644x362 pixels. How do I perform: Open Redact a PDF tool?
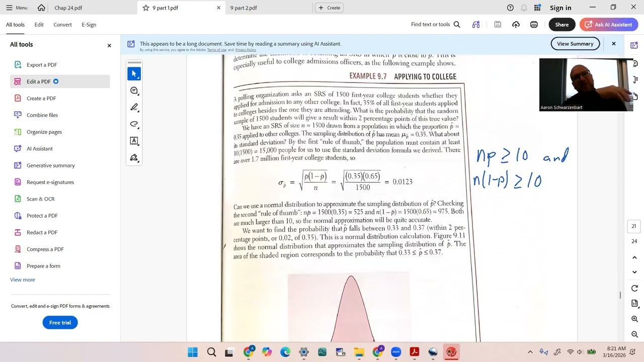(x=42, y=232)
